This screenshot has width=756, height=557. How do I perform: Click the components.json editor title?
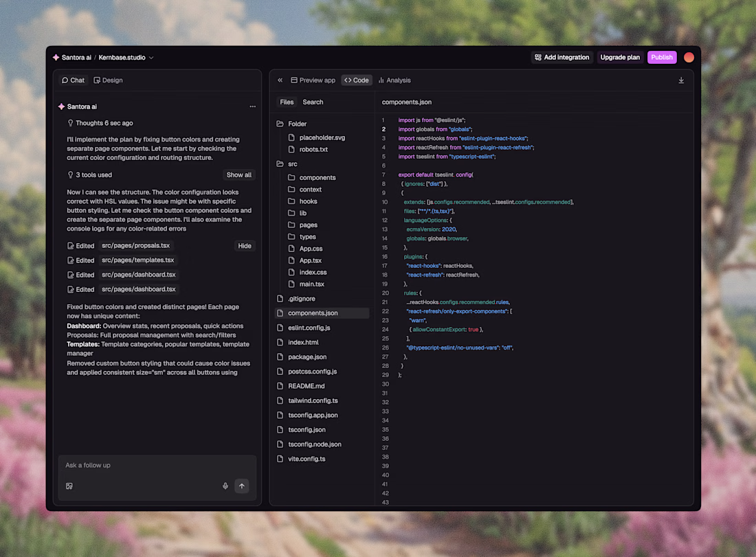point(406,102)
